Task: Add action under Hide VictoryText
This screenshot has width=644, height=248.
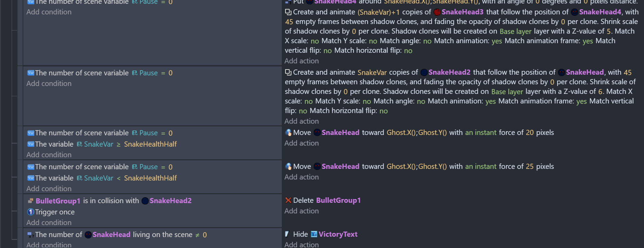Action: pyautogui.click(x=302, y=245)
